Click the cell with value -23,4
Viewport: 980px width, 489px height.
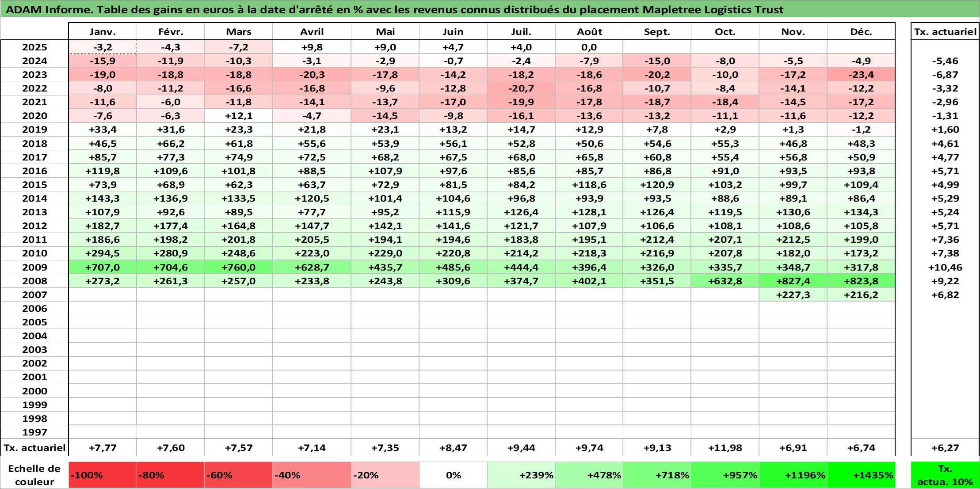pos(861,75)
